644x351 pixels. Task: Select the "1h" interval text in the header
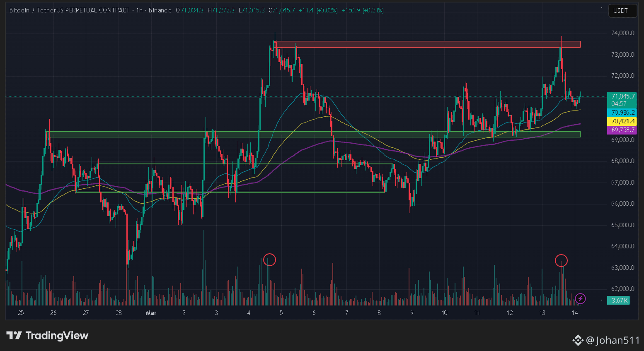(140, 10)
